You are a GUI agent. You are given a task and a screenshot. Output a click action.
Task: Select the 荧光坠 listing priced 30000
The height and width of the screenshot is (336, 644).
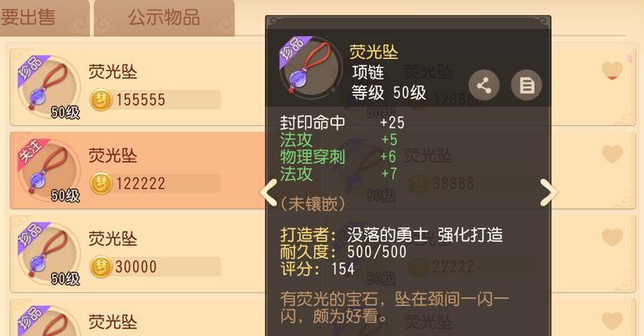(x=138, y=254)
